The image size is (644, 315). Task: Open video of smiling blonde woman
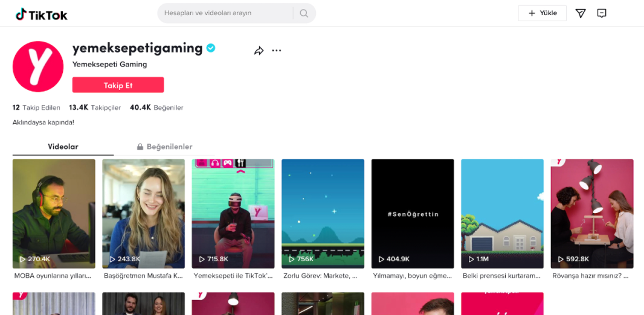point(143,214)
